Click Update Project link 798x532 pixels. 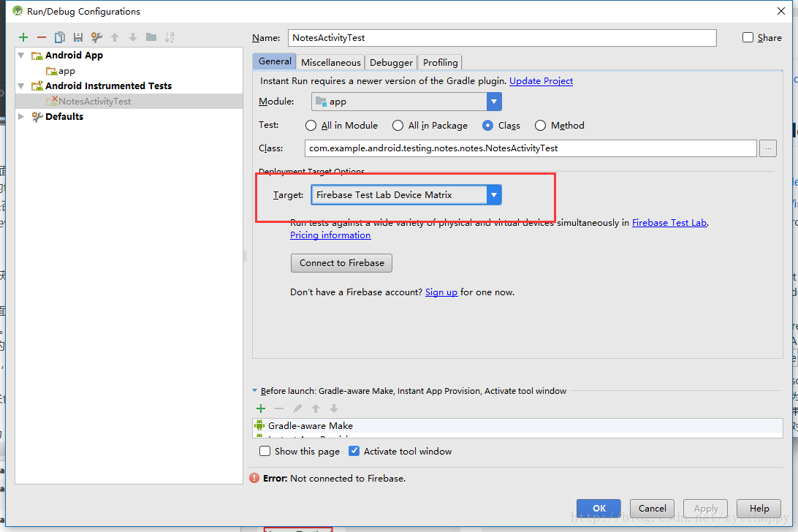click(x=541, y=81)
